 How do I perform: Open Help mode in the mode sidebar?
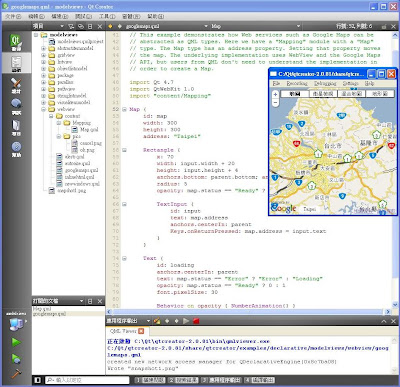16,149
